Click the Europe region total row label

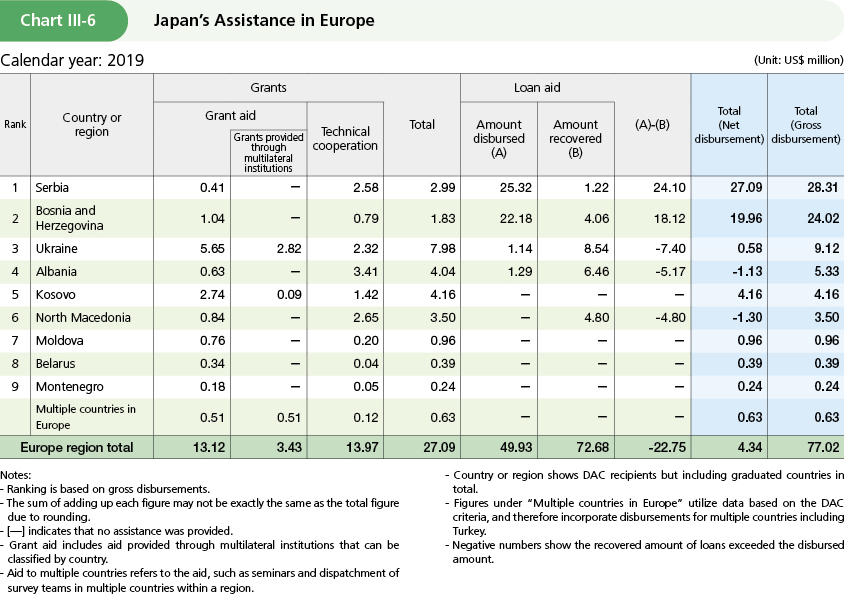(83, 447)
